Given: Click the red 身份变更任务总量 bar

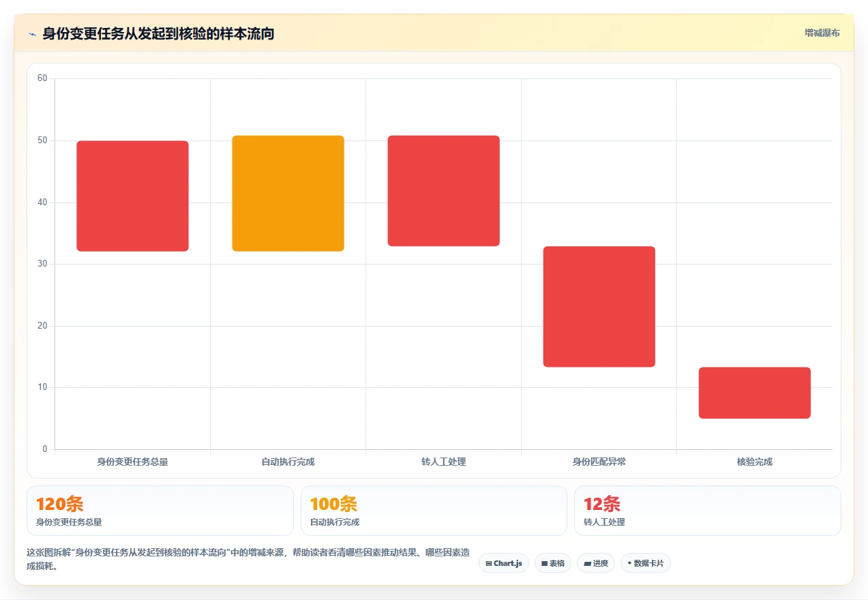Looking at the screenshot, I should tap(132, 196).
